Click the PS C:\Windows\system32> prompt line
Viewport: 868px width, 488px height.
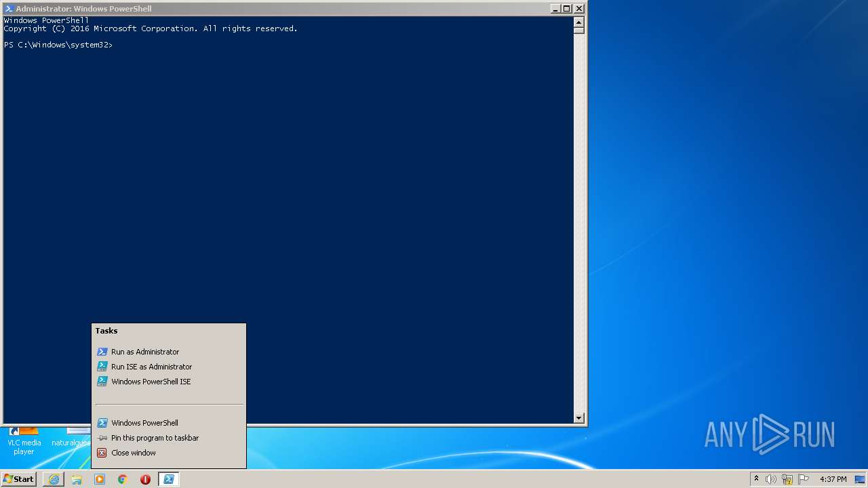(x=58, y=45)
